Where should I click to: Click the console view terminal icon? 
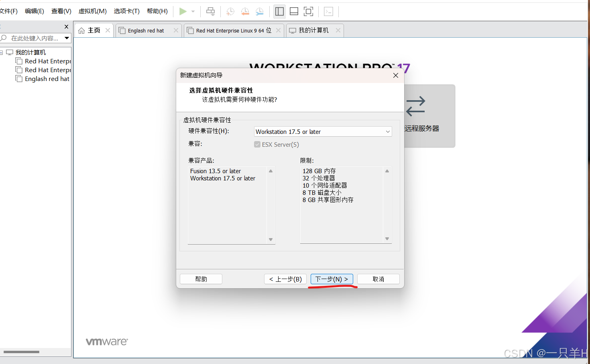(x=328, y=11)
